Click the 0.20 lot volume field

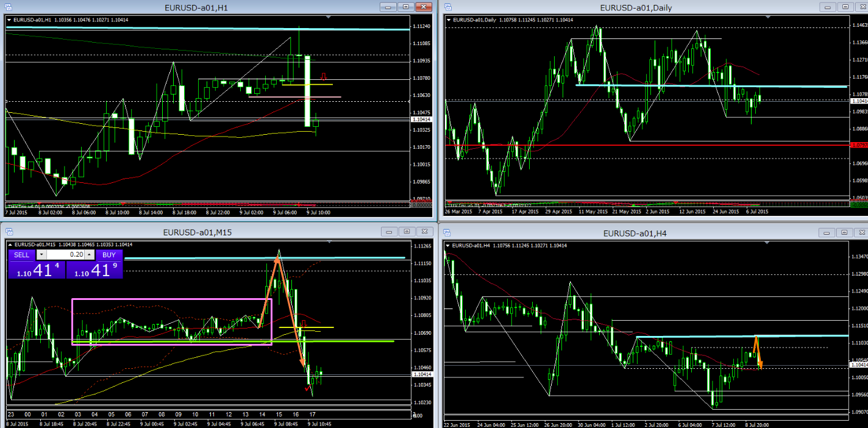(66, 255)
